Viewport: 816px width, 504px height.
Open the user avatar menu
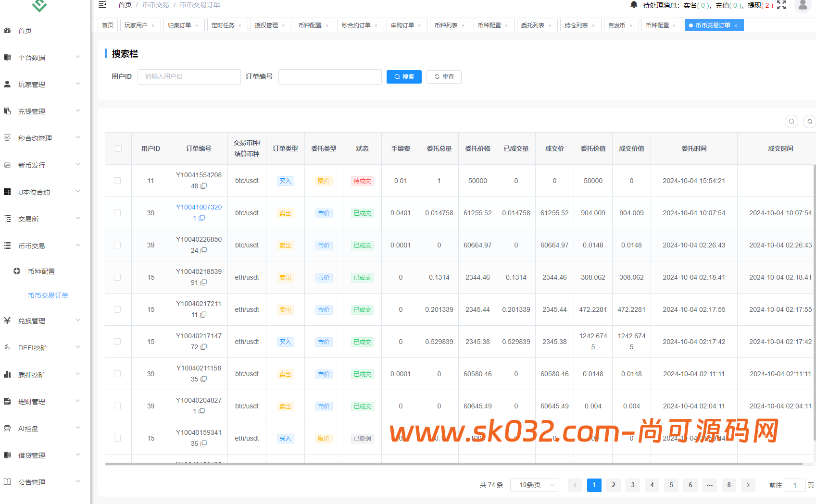tap(803, 5)
